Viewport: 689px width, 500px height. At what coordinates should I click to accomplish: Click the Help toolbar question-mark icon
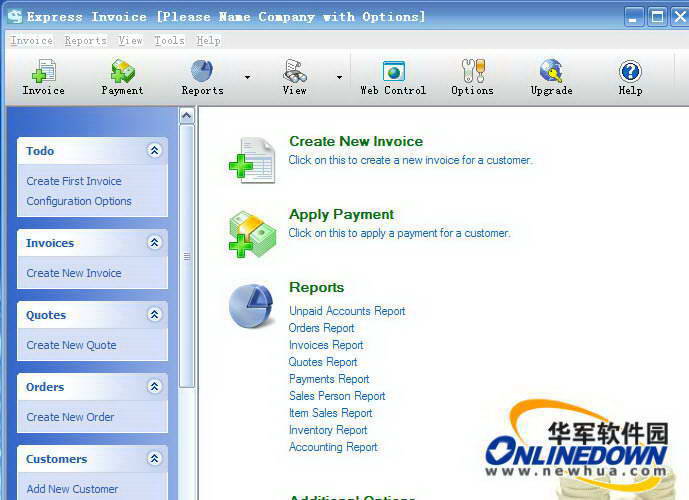(x=630, y=72)
